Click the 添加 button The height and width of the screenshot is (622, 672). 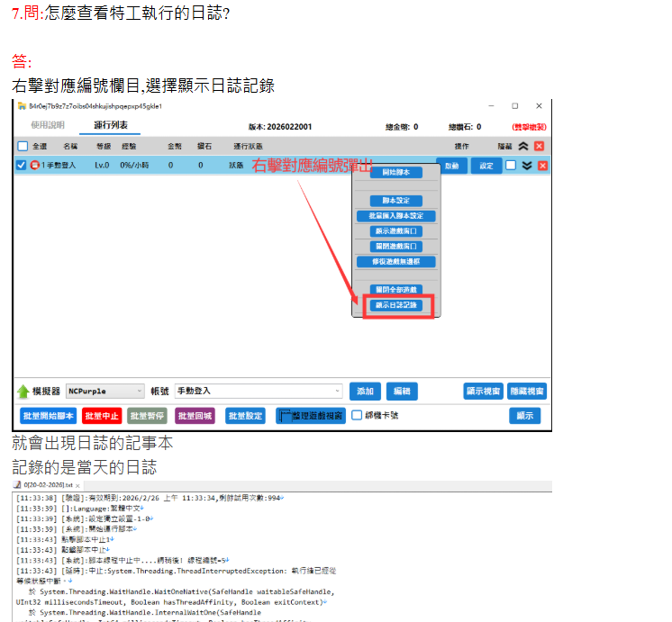point(365,392)
